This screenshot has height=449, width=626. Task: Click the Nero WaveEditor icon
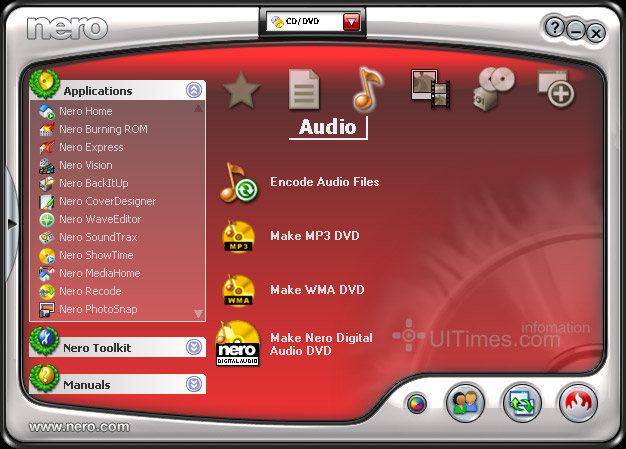47,220
